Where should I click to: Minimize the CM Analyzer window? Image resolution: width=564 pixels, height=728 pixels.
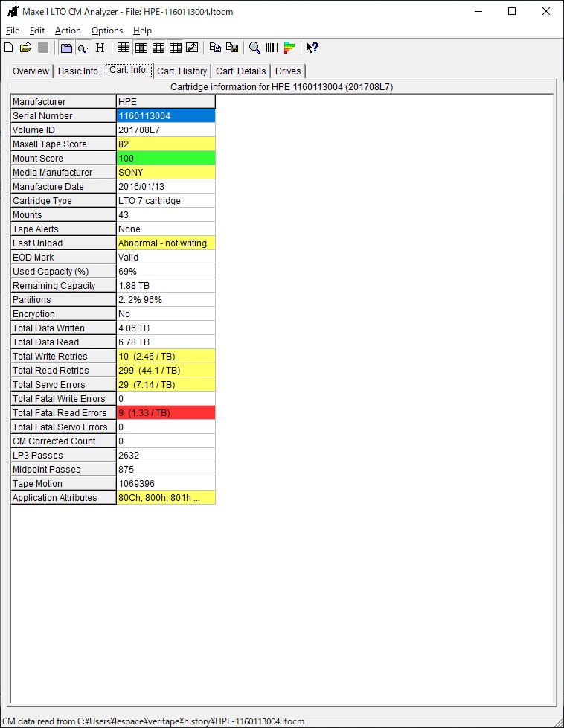coord(478,11)
